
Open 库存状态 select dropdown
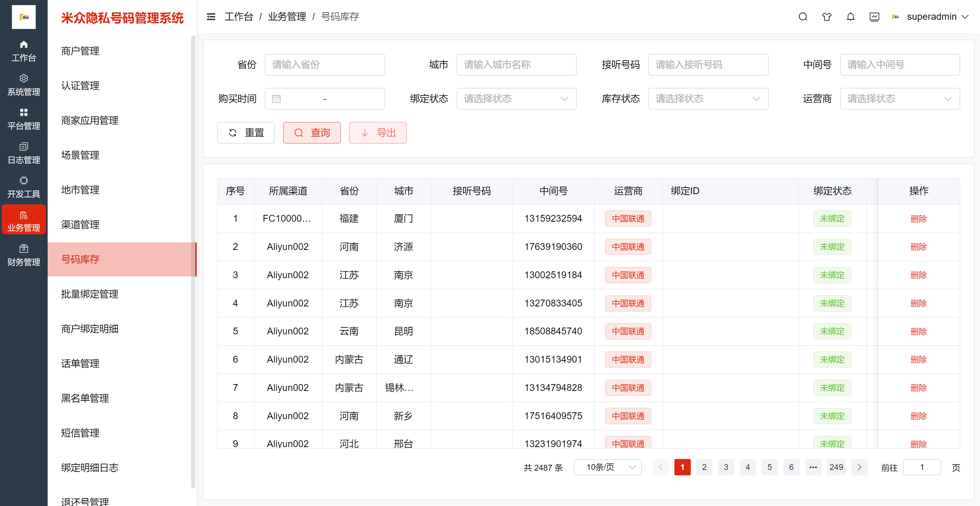pyautogui.click(x=708, y=99)
